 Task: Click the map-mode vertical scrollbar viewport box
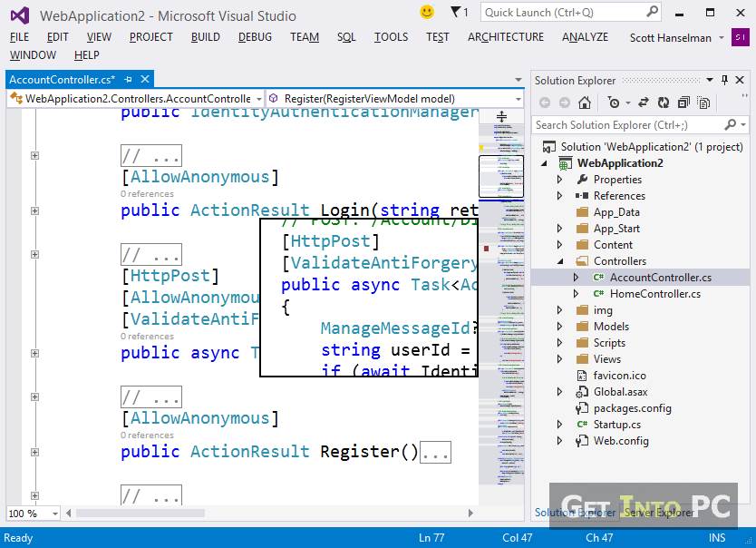(x=501, y=176)
